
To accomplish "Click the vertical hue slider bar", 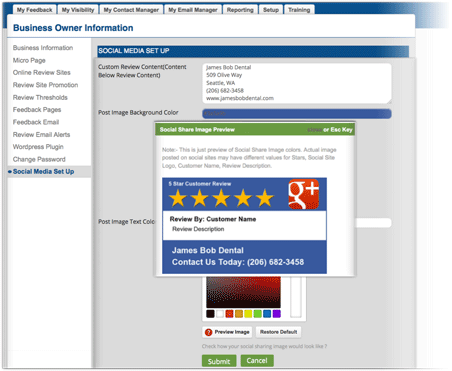I will (295, 297).
